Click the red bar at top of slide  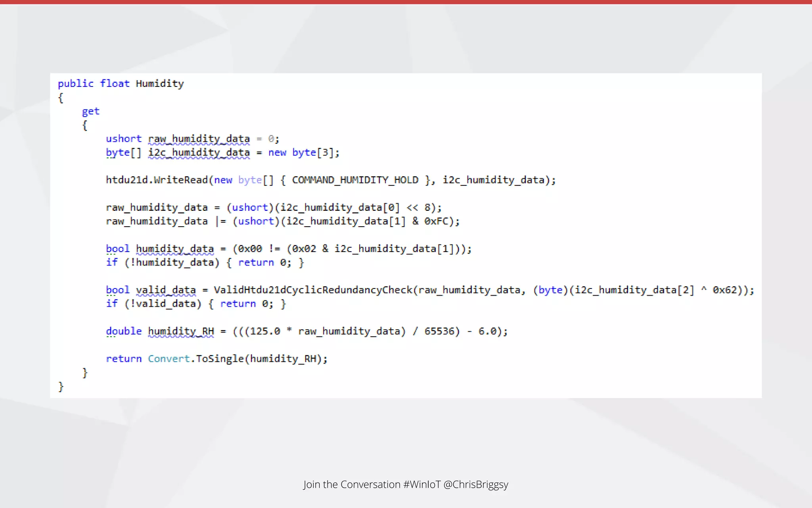point(406,2)
